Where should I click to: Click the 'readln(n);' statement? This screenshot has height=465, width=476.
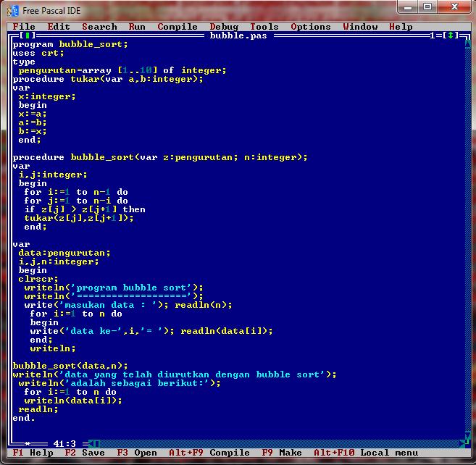click(204, 305)
